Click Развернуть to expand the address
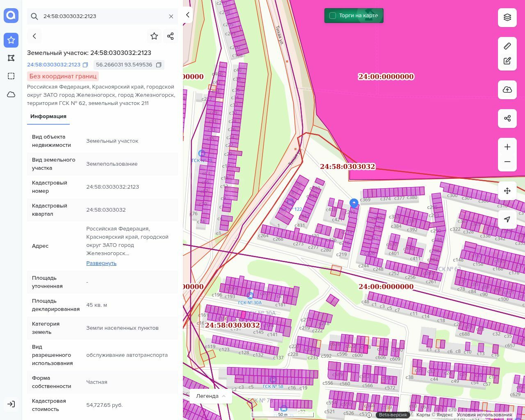 [x=101, y=263]
